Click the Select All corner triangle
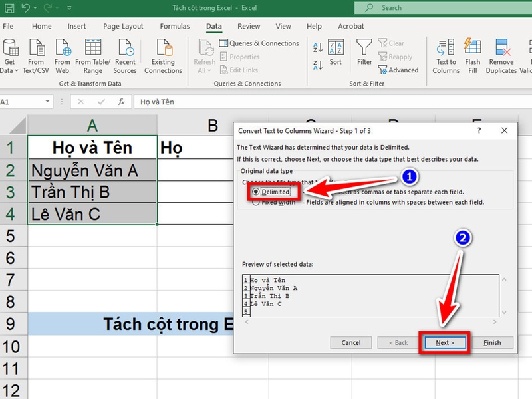Screen dimensions: 532x399 tap(17, 125)
